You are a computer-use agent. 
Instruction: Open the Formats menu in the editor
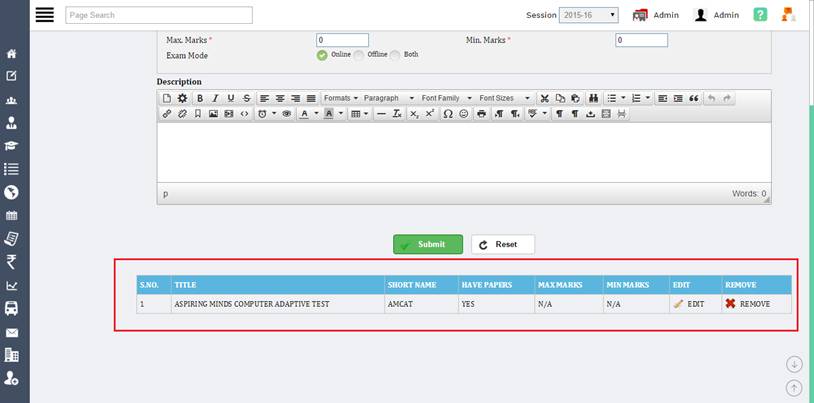click(x=340, y=98)
